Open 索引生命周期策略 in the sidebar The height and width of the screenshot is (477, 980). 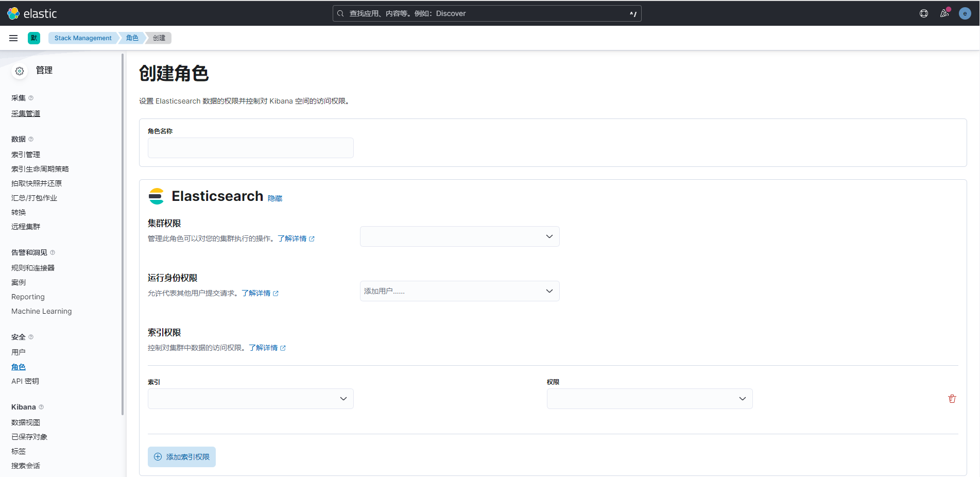(40, 169)
